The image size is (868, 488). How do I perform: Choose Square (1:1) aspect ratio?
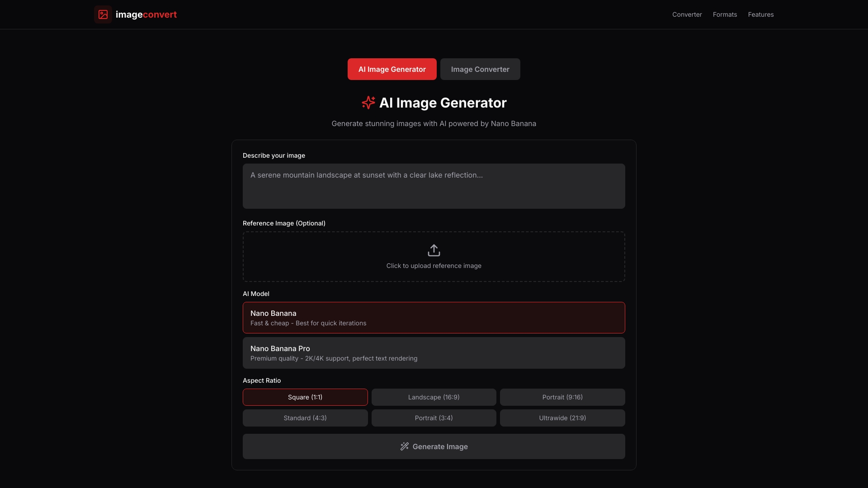click(x=305, y=397)
